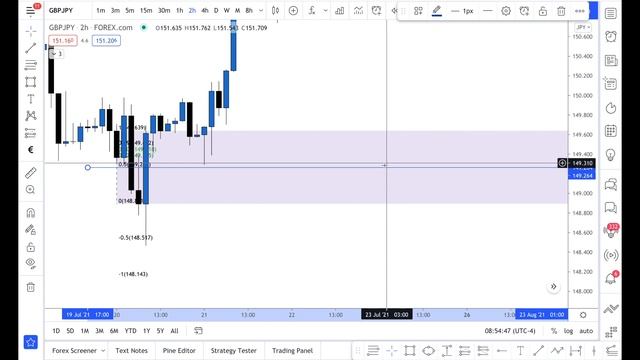Open the main hamburger menu
Image resolution: width=640 pixels, height=360 pixels.
tap(31, 11)
